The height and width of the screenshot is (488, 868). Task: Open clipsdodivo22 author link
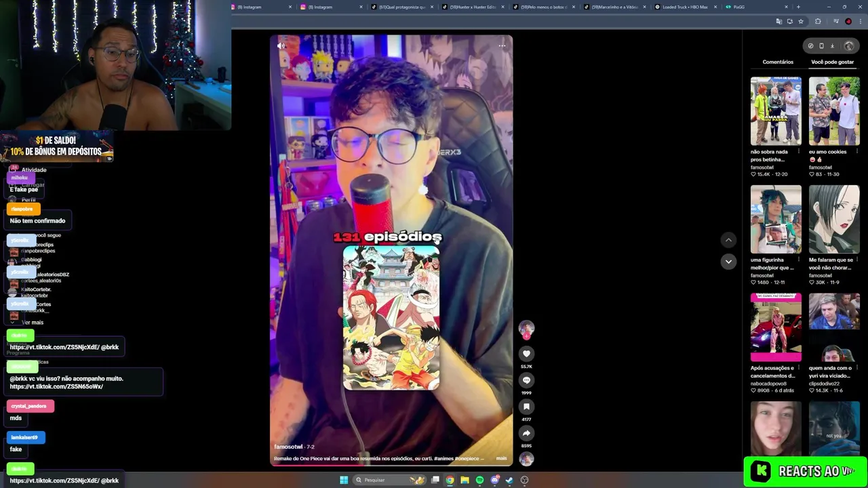(824, 384)
